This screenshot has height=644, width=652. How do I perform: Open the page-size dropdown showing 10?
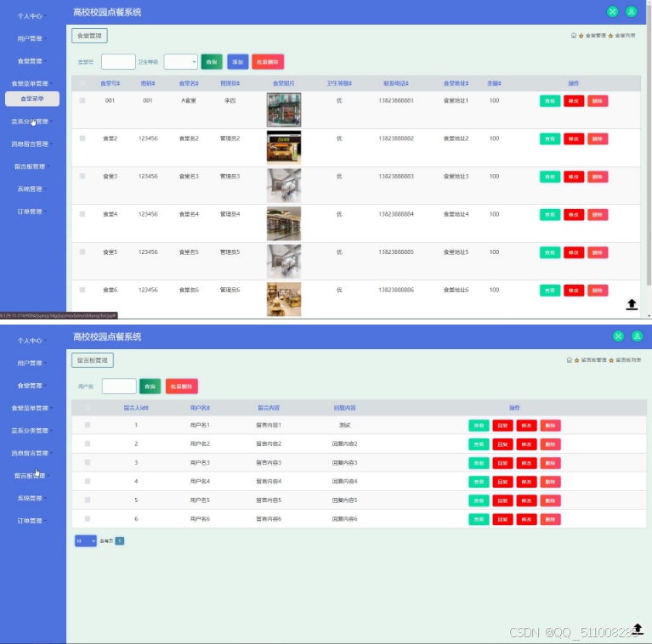tap(86, 540)
